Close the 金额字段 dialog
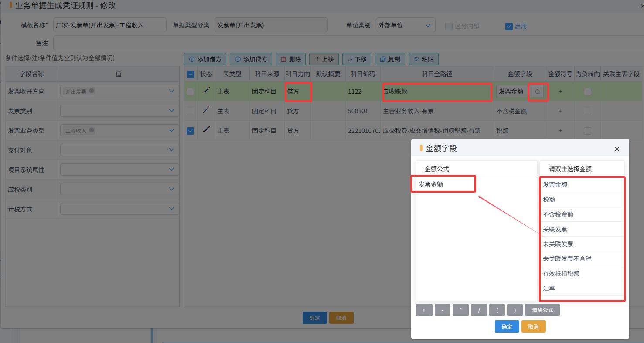 (617, 149)
